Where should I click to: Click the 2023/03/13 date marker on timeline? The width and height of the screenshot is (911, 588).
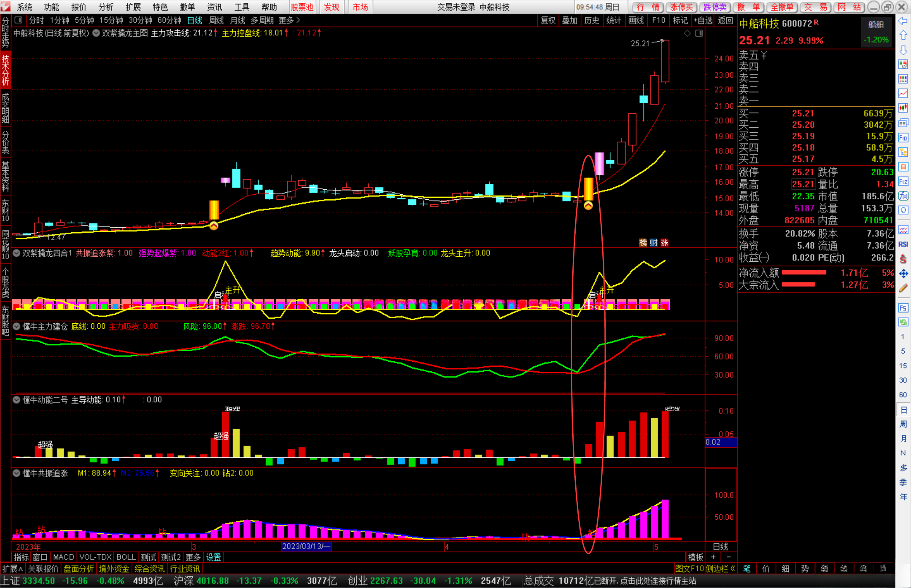pos(306,546)
